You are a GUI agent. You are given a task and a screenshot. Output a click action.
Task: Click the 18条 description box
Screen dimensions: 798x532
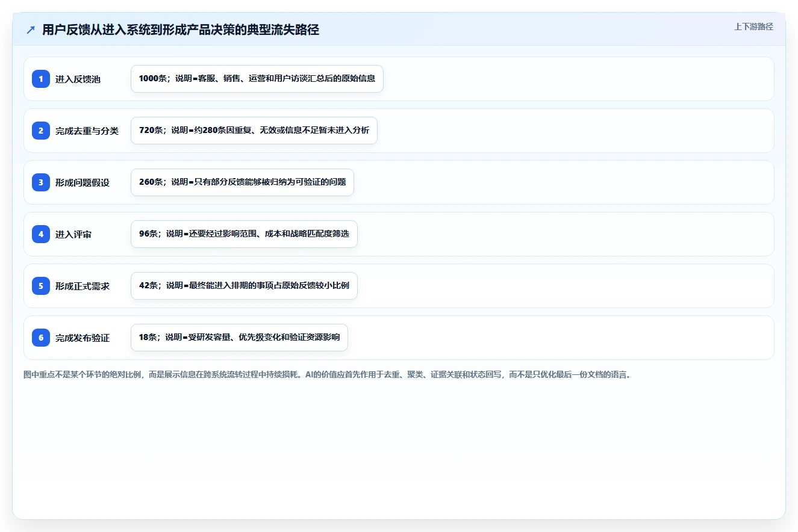pos(239,338)
